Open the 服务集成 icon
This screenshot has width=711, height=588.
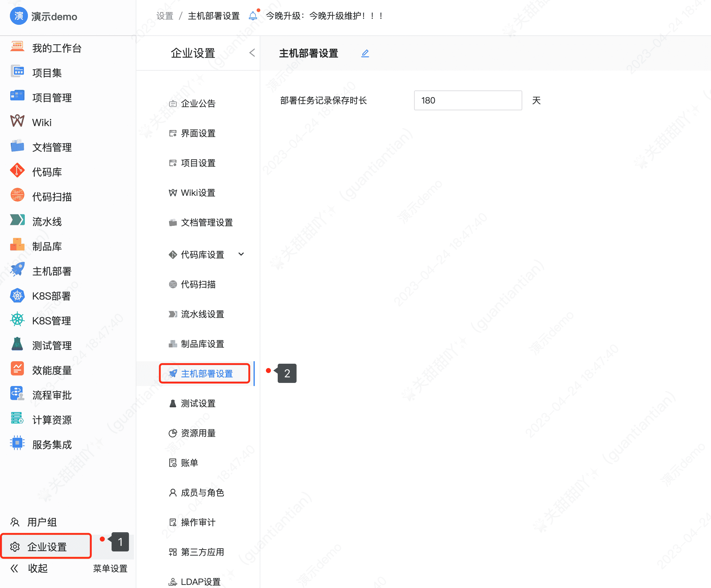[x=17, y=445]
